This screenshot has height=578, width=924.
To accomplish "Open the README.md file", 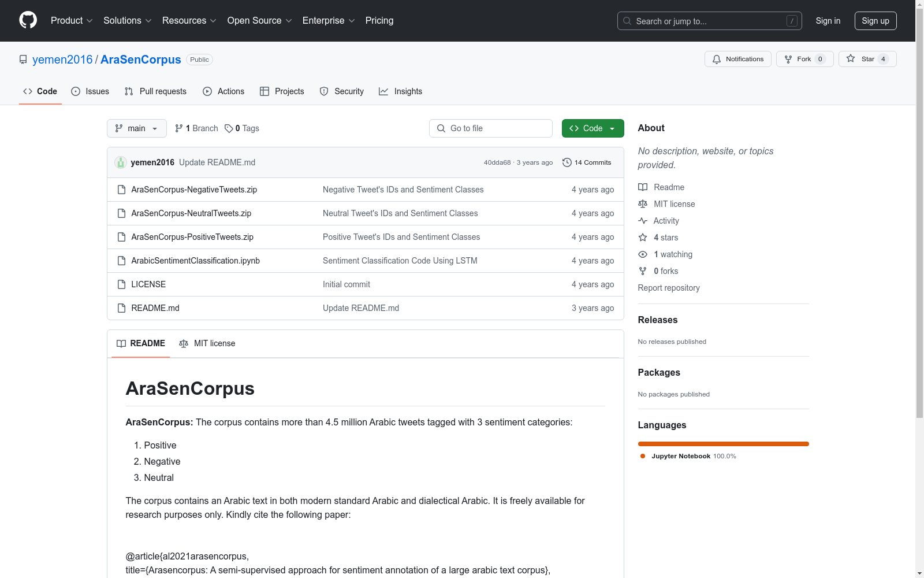I will click(155, 308).
